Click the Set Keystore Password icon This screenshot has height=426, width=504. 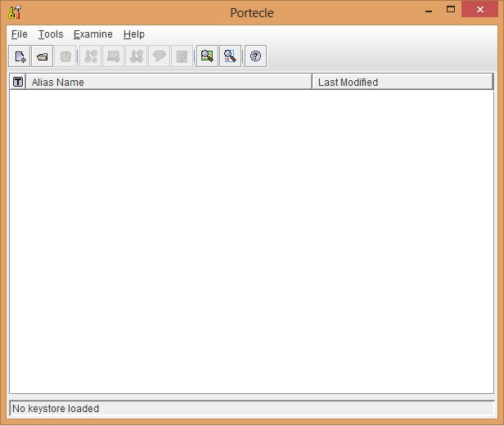[x=160, y=56]
